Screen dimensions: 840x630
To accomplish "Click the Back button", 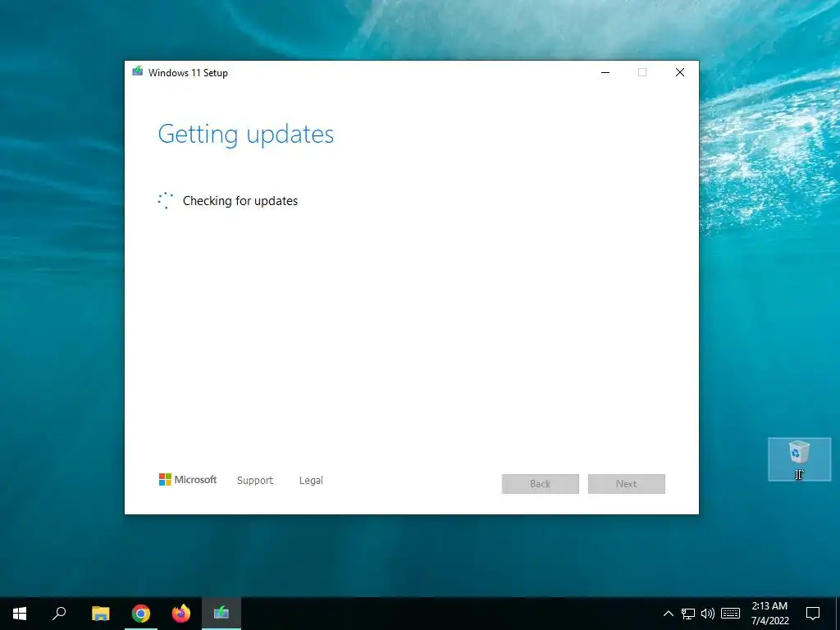I will pos(540,484).
